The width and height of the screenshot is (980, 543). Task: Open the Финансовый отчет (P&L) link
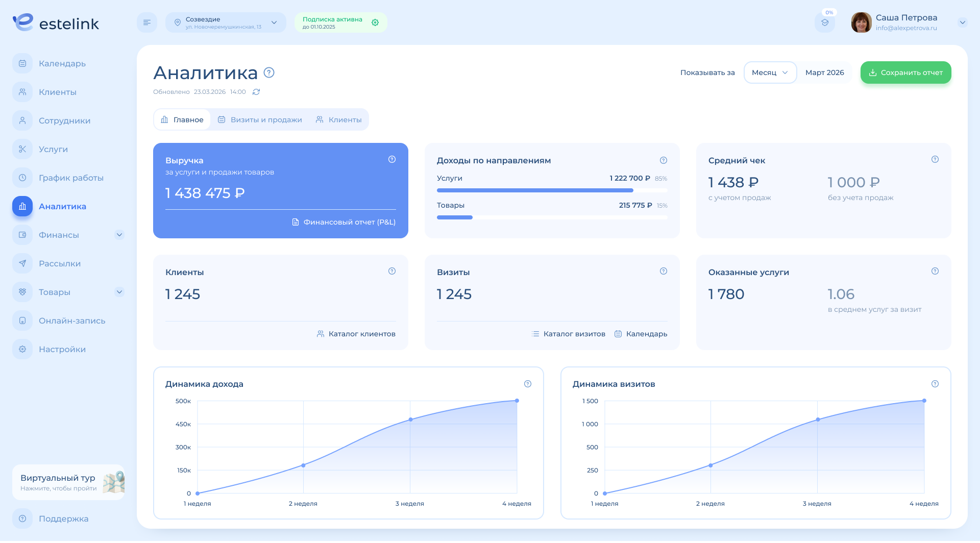344,222
